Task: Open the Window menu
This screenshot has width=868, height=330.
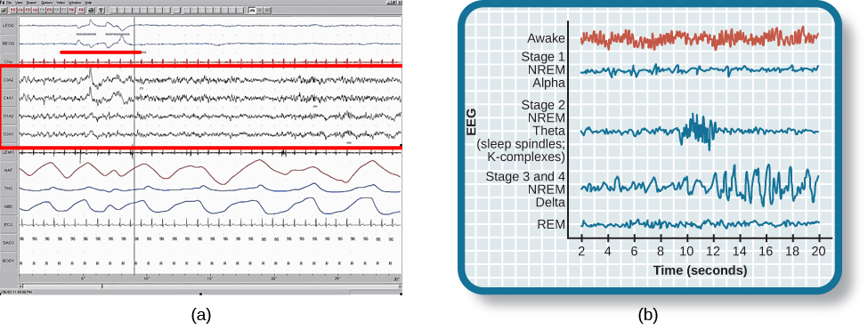Action: pos(75,3)
